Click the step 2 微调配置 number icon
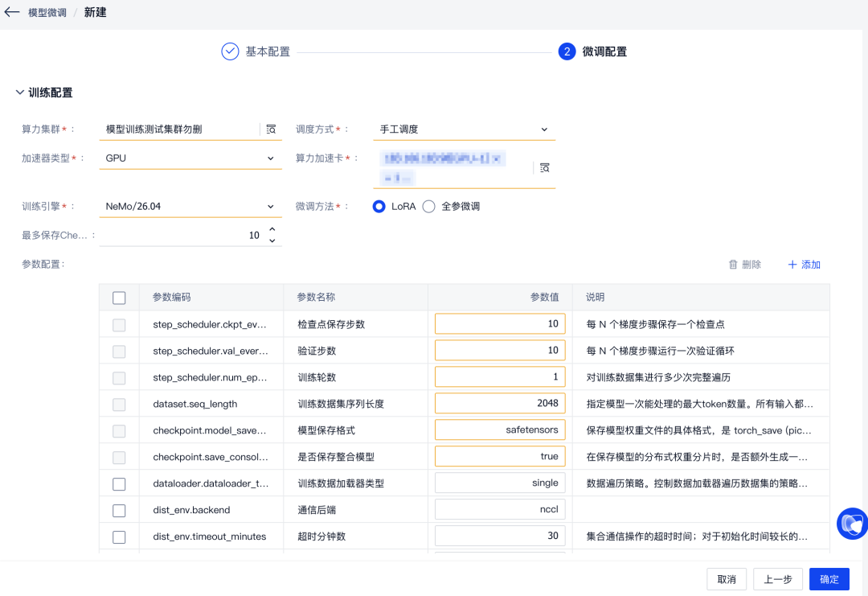This screenshot has width=868, height=596. (567, 51)
